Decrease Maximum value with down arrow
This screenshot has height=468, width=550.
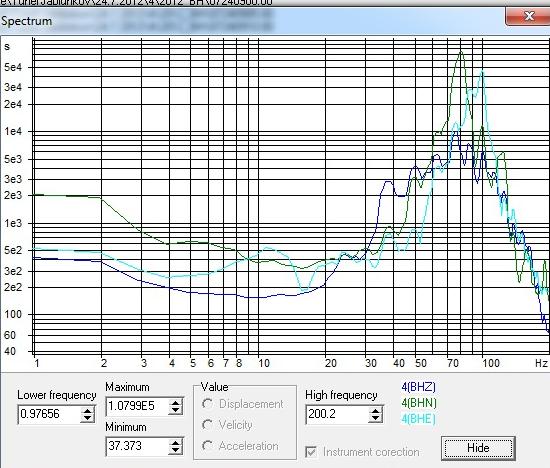tap(175, 411)
